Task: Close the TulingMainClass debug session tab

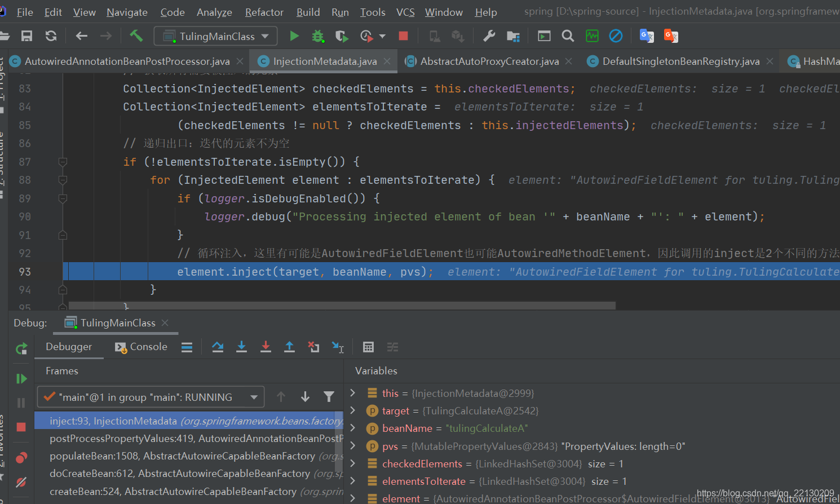Action: pos(165,323)
